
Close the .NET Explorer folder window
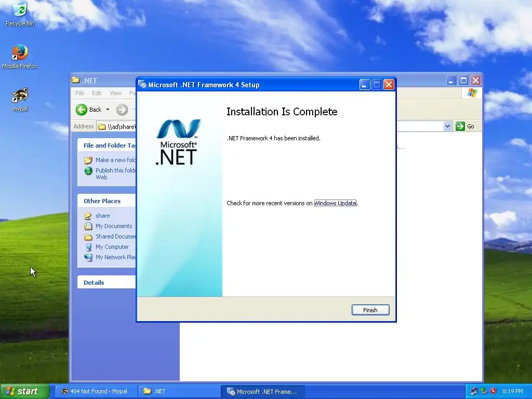476,81
